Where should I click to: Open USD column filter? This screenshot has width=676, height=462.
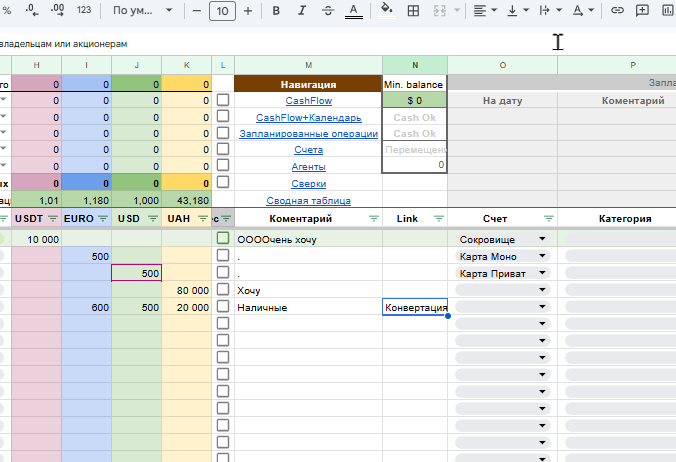click(153, 219)
